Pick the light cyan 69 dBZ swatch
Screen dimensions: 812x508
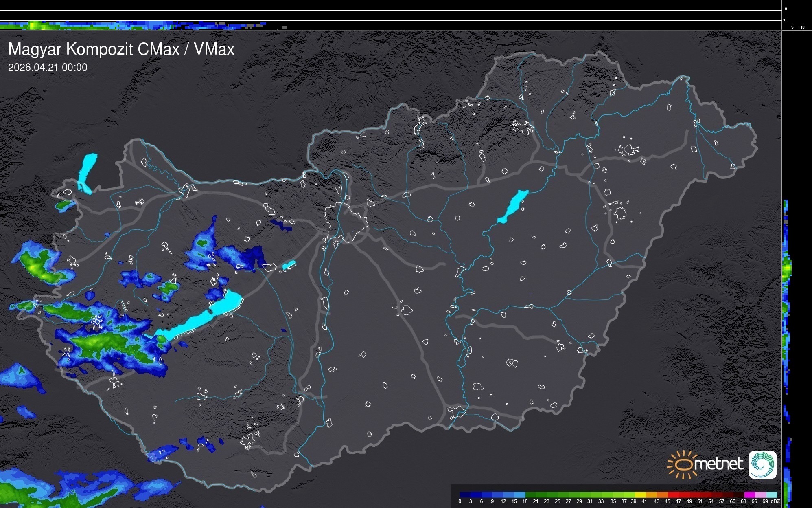771,495
